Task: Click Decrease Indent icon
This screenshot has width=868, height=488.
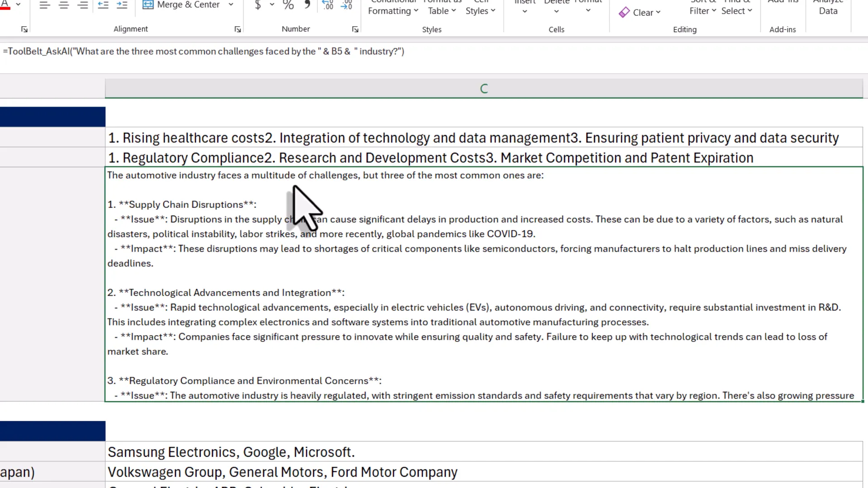Action: tap(103, 5)
